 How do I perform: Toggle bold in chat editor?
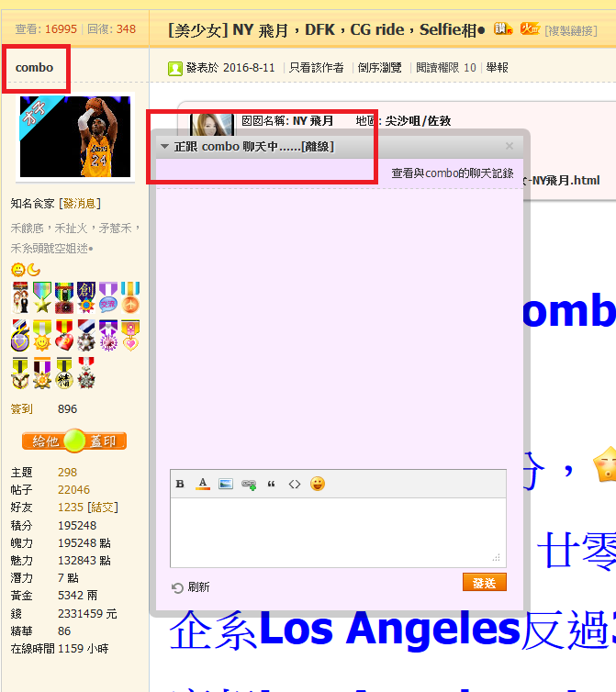click(180, 484)
